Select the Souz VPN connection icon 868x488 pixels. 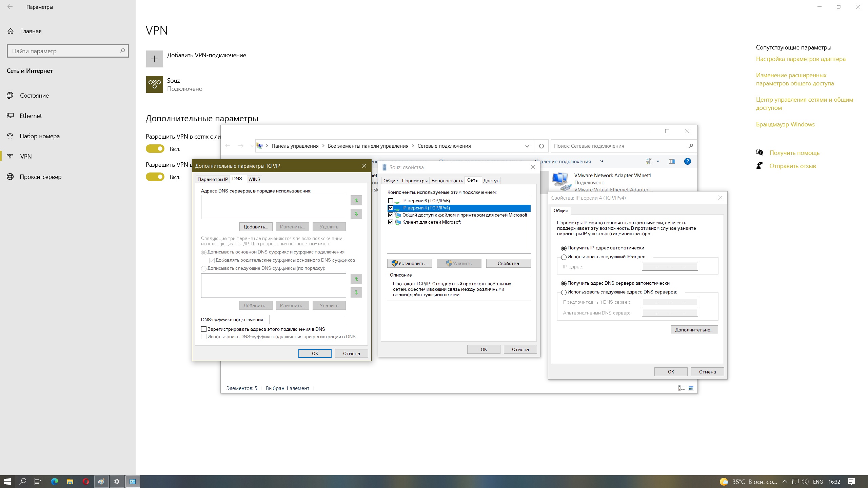click(154, 84)
